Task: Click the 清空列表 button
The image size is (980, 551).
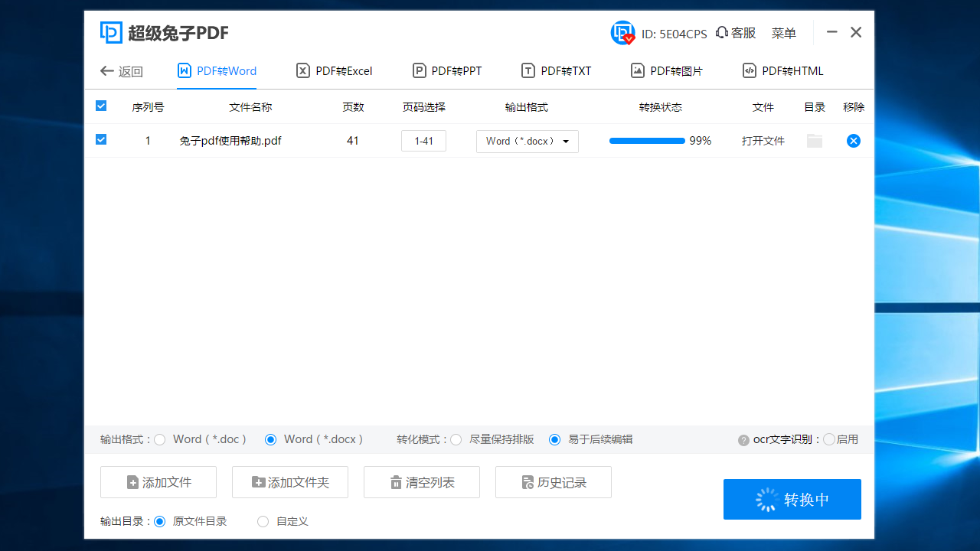Action: click(422, 482)
